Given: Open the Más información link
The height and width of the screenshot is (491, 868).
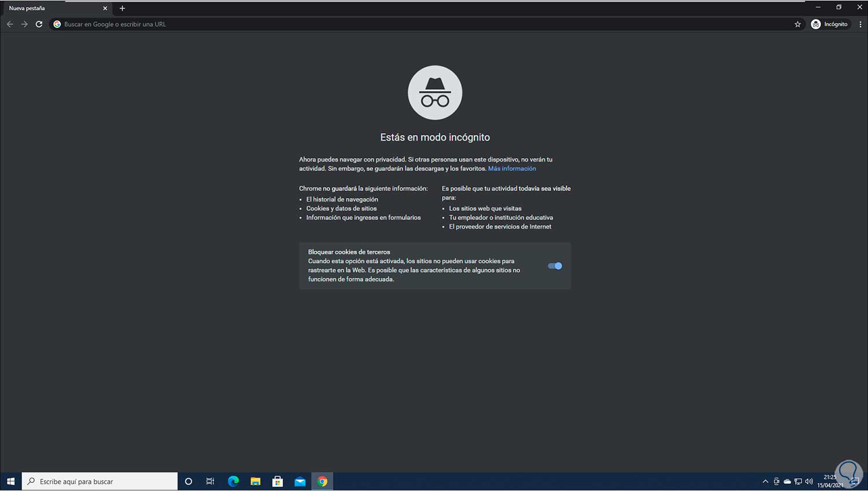Looking at the screenshot, I should [512, 168].
